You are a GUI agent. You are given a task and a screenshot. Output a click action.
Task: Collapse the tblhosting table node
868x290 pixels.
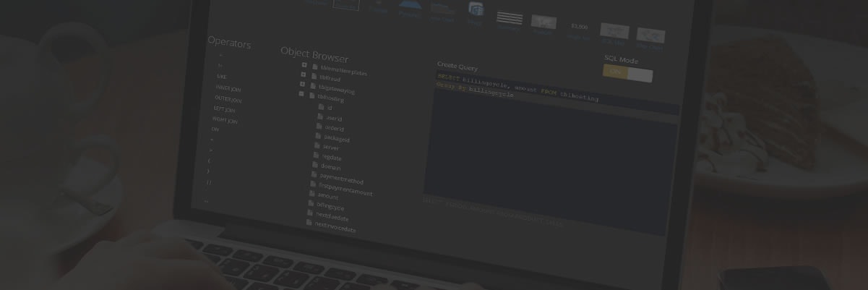coord(302,93)
